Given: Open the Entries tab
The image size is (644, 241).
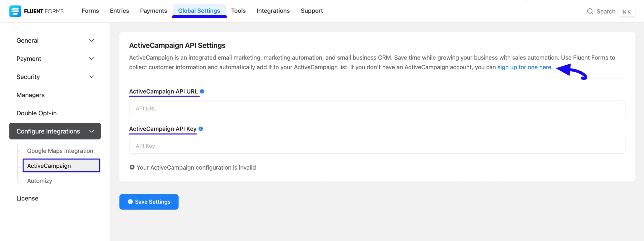Looking at the screenshot, I should pyautogui.click(x=119, y=11).
